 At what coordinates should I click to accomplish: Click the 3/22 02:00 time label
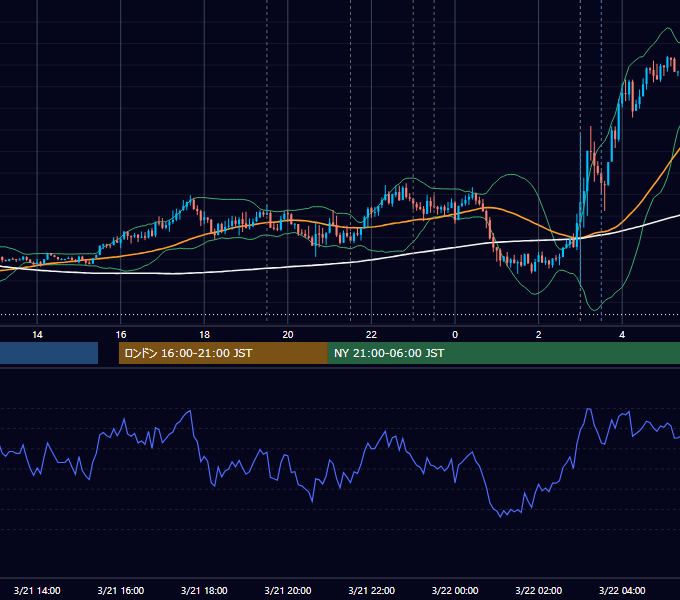539,590
